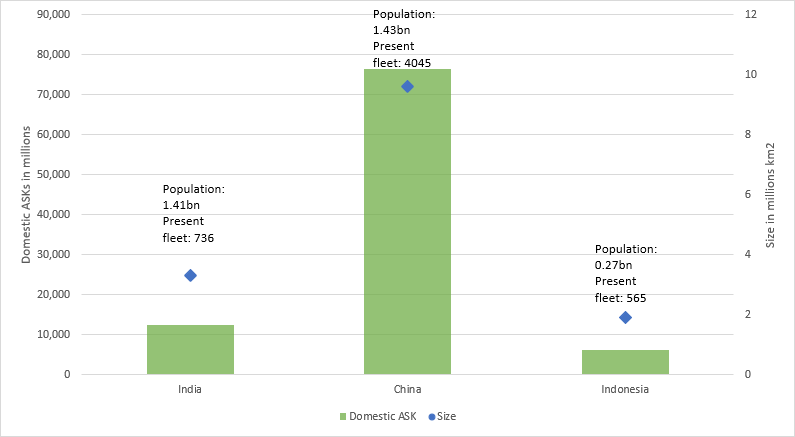Click the blue Size diamond marker for India

(191, 275)
